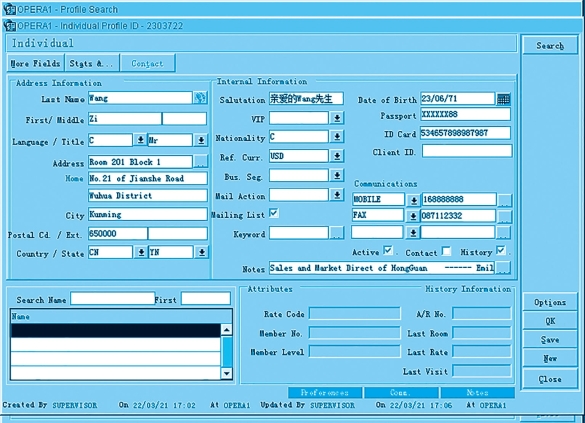Screen dimensions: 585x423
Task: Select the highlighted first row in Name list
Action: coord(116,330)
